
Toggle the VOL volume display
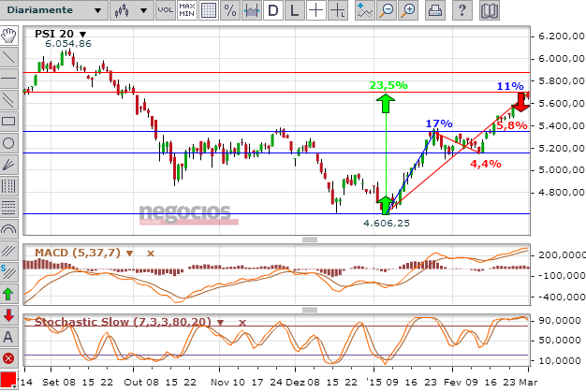(x=164, y=11)
